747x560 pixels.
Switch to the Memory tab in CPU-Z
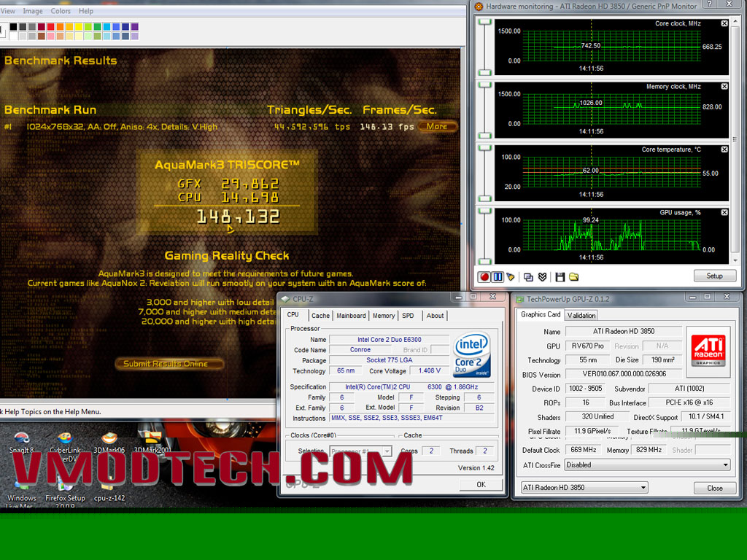click(x=384, y=316)
